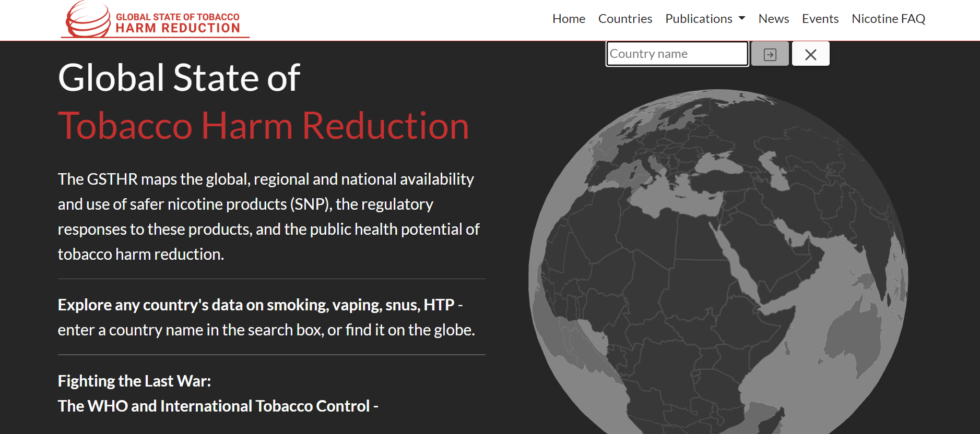
Task: Click The GSTHR maps the global paragraph
Action: [268, 216]
